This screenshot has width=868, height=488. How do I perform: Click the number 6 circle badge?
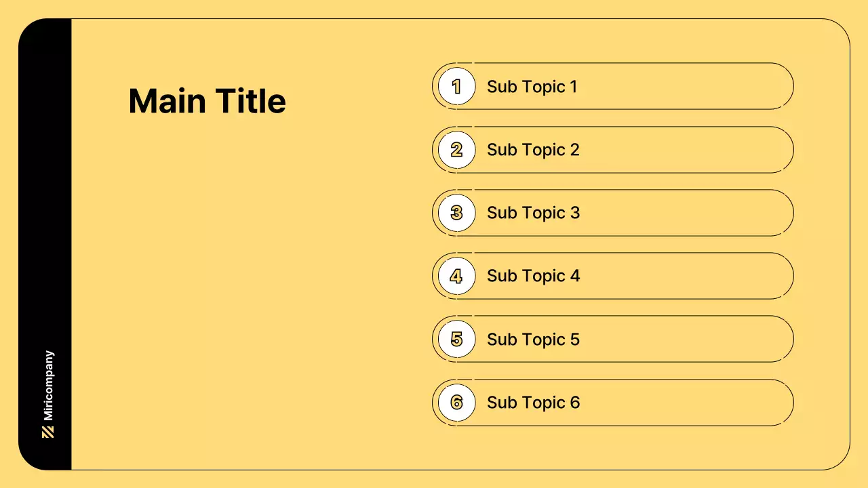coord(456,403)
